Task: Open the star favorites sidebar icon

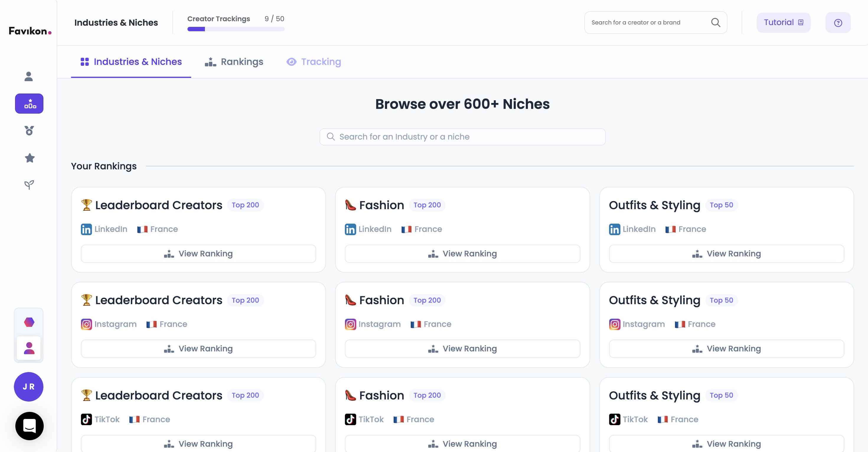Action: click(x=30, y=158)
